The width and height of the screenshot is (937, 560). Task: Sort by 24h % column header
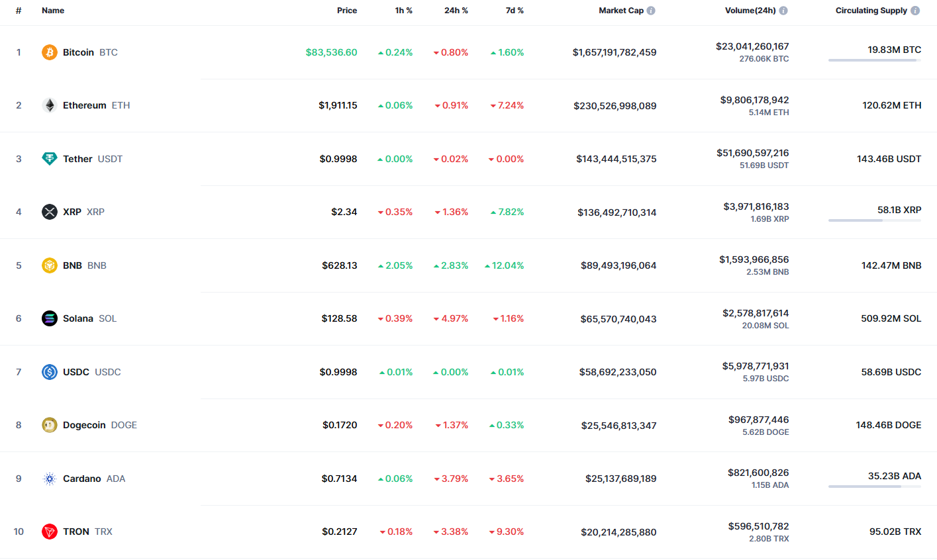point(456,11)
